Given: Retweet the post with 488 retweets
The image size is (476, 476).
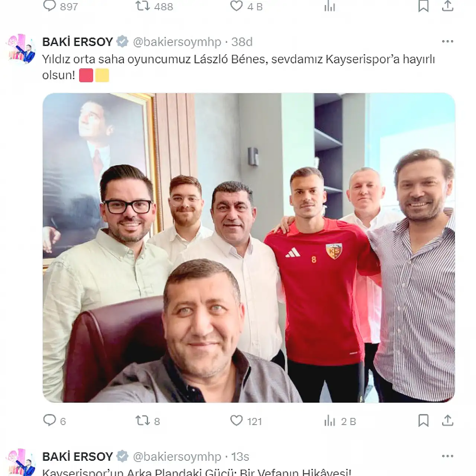Looking at the screenshot, I should (143, 6).
